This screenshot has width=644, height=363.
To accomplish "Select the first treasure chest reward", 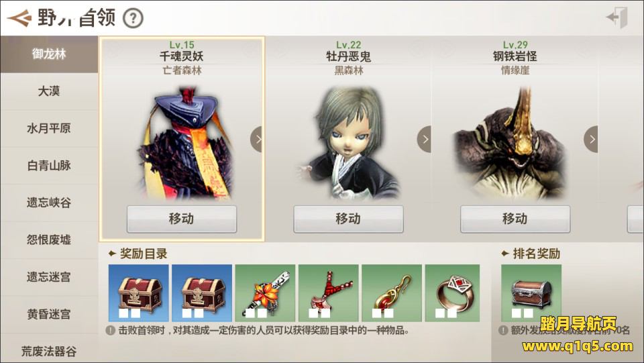I will click(138, 293).
